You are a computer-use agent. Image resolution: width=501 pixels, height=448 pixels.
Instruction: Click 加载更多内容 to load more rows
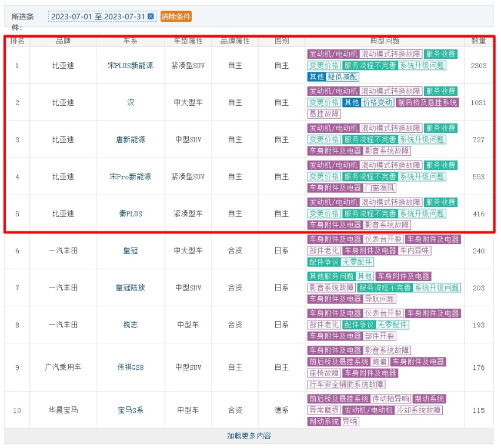coord(250,435)
